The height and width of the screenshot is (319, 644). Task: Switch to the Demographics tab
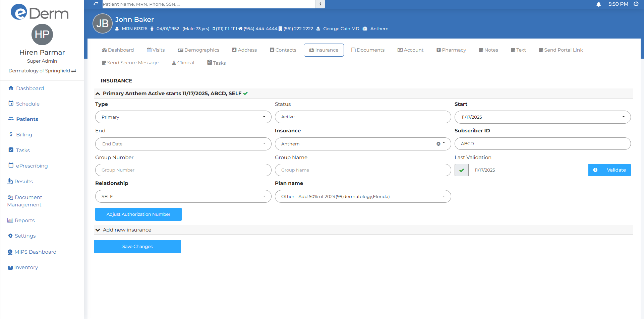pyautogui.click(x=198, y=50)
